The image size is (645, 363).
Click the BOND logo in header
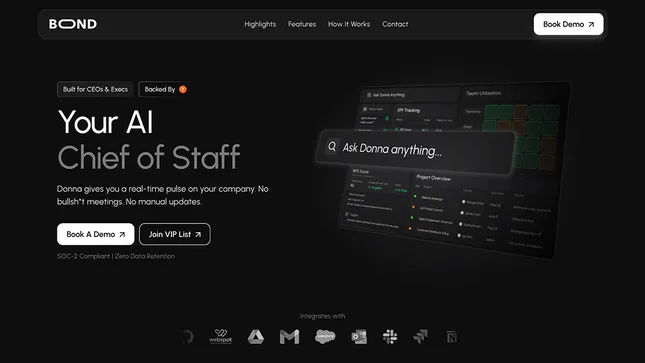[x=73, y=24]
